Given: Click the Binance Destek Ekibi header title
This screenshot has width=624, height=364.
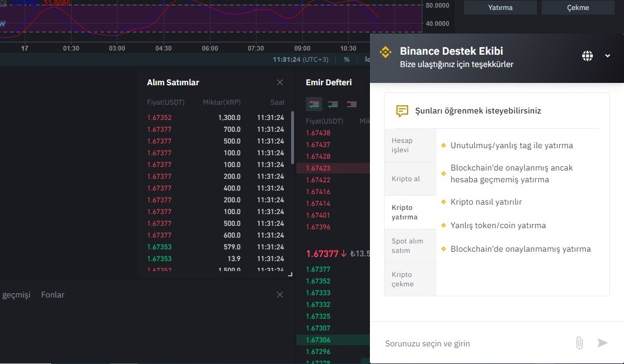Looking at the screenshot, I should 451,51.
